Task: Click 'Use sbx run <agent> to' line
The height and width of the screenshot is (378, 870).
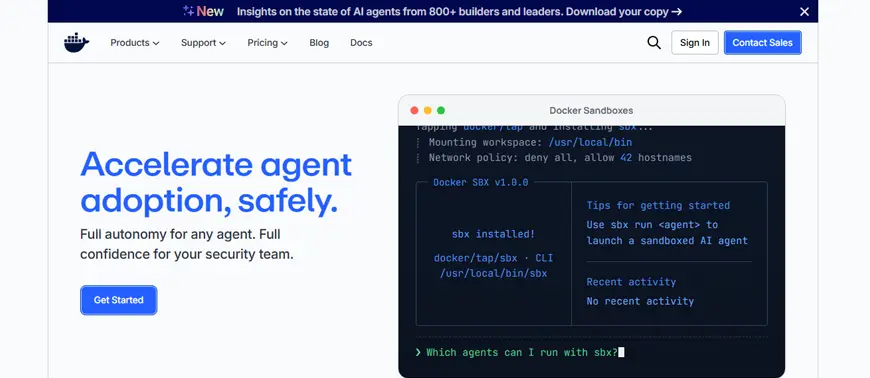Action: click(x=652, y=225)
